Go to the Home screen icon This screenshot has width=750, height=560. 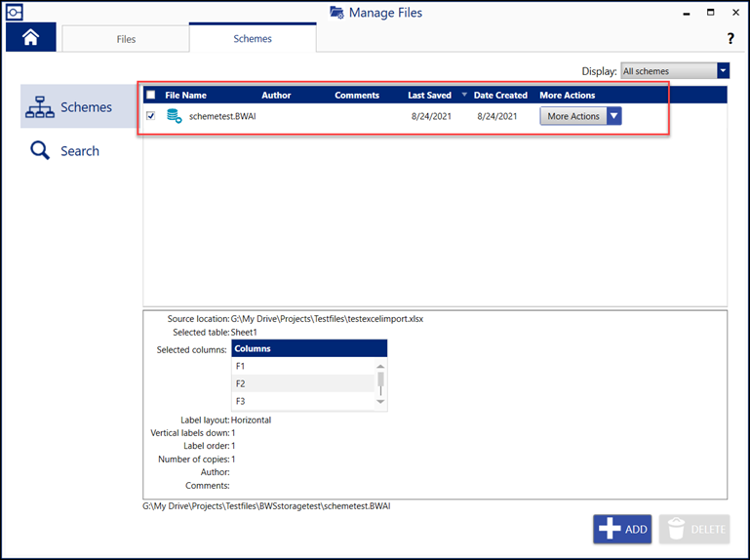pyautogui.click(x=30, y=37)
